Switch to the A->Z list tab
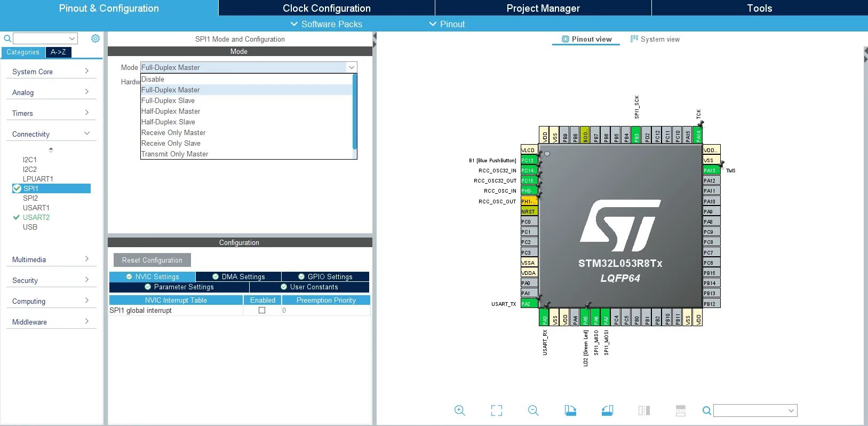868x426 pixels. point(58,52)
